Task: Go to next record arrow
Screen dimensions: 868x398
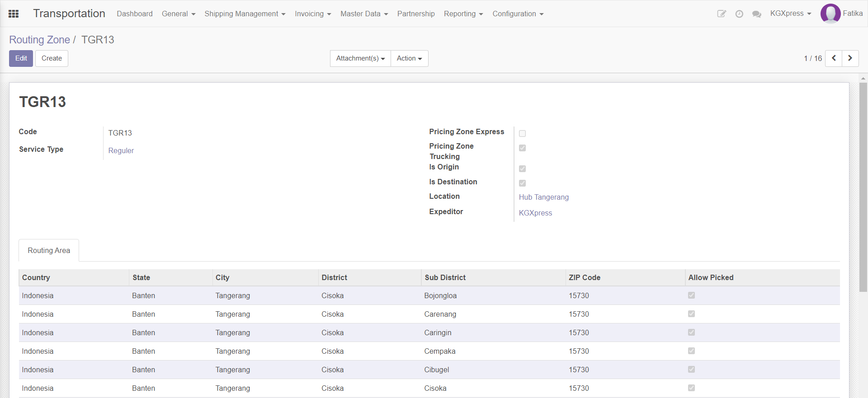Action: click(850, 58)
